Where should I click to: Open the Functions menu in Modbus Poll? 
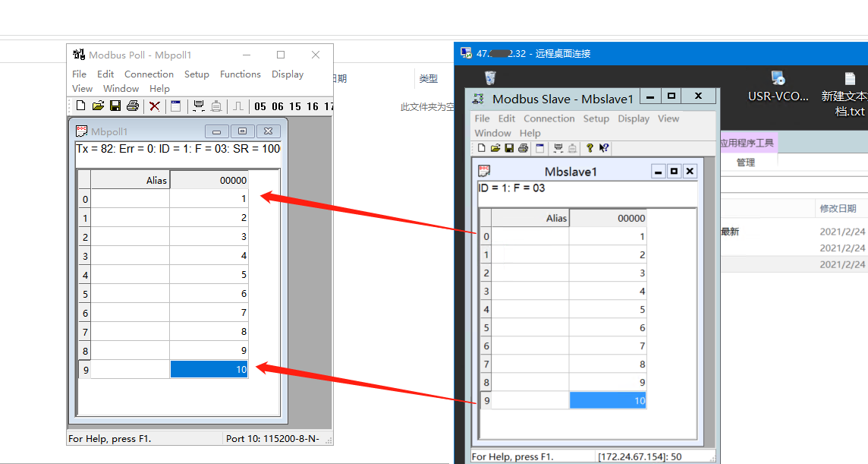(x=240, y=74)
